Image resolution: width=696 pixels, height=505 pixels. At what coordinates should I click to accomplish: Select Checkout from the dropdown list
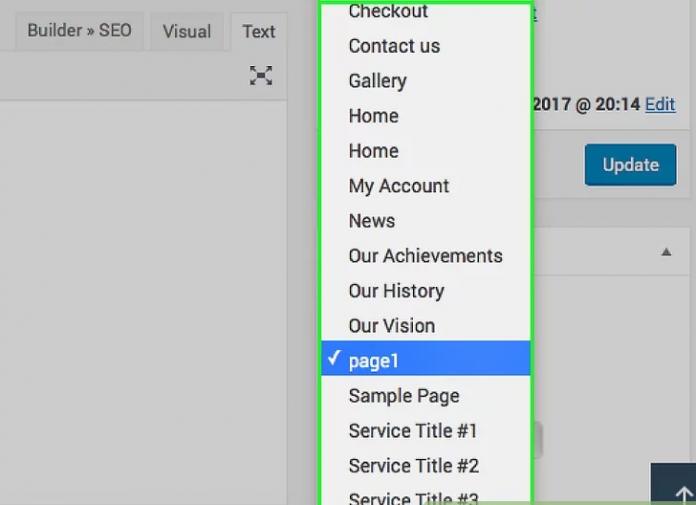[x=388, y=12]
